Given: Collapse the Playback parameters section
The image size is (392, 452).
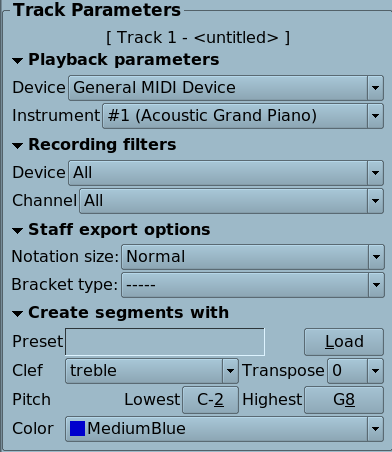Looking at the screenshot, I should click(x=17, y=61).
